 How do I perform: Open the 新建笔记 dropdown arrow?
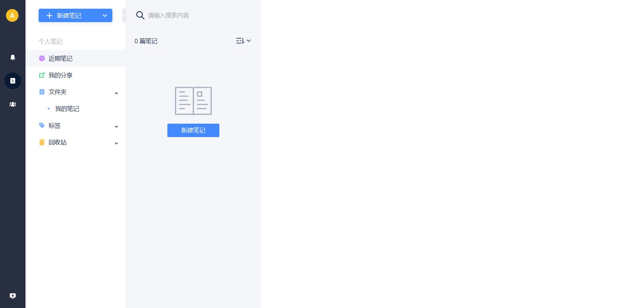105,15
